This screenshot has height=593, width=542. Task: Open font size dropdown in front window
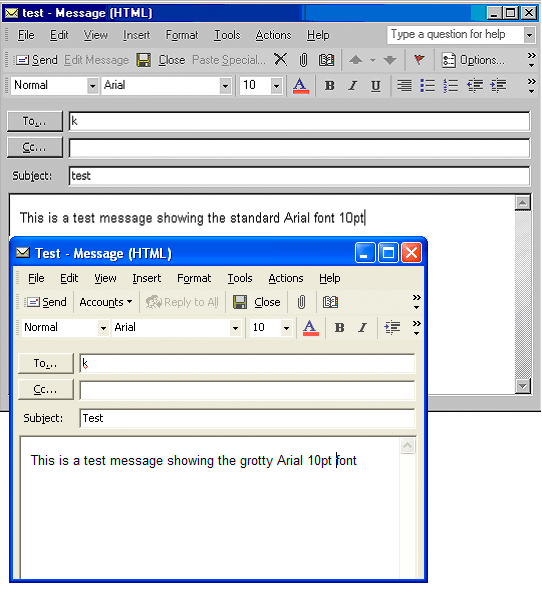(x=286, y=328)
